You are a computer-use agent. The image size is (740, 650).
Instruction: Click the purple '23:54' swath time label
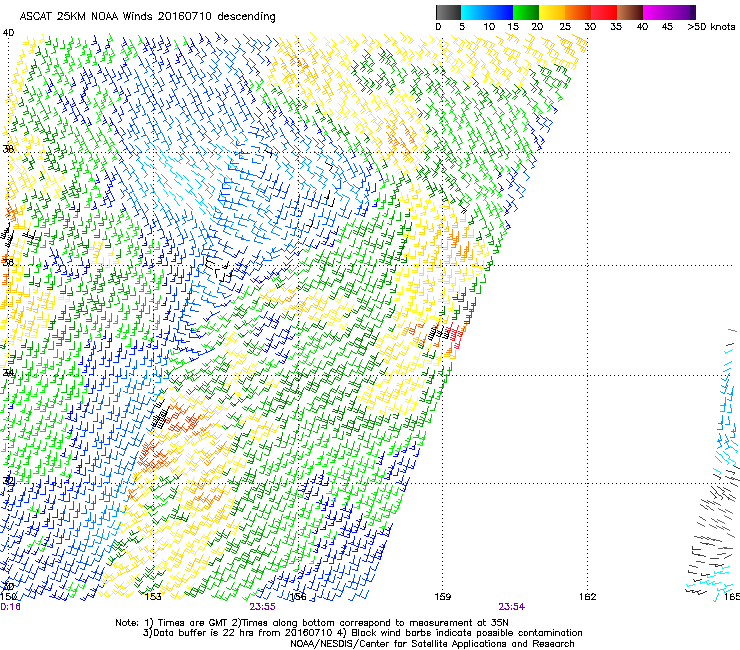512,607
